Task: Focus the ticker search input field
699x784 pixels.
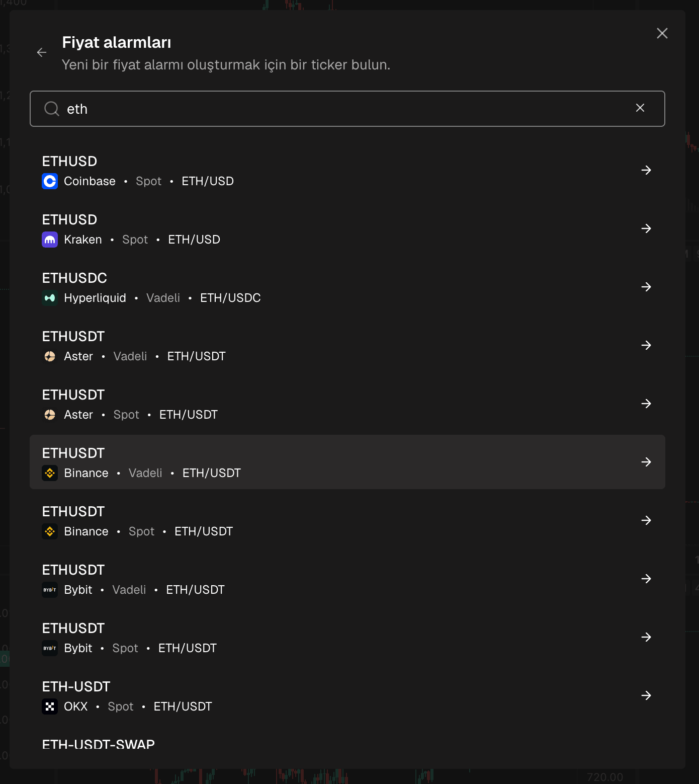Action: [x=347, y=109]
